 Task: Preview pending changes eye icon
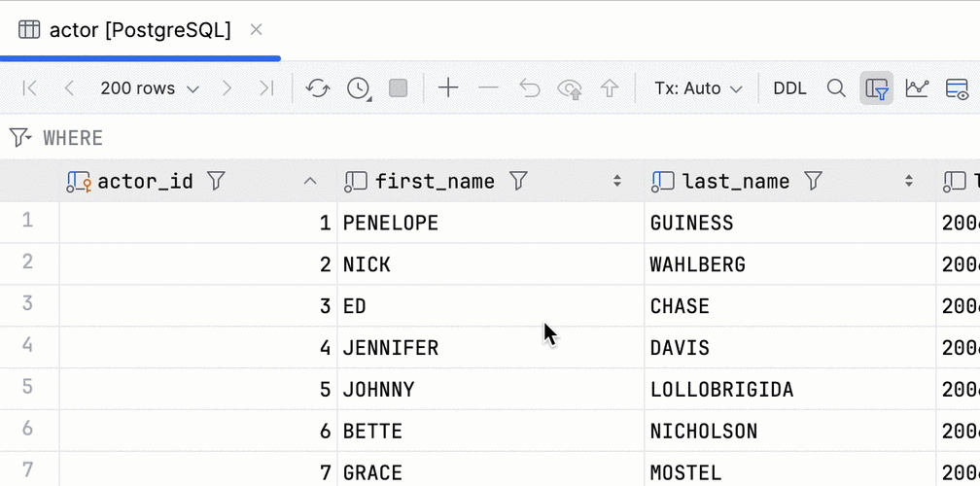point(570,88)
